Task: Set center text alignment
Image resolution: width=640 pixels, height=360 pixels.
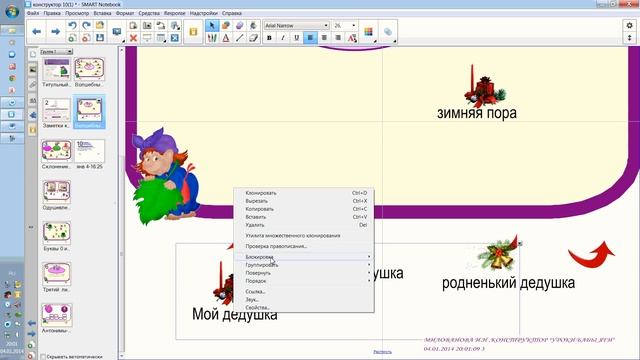Action: (324, 38)
